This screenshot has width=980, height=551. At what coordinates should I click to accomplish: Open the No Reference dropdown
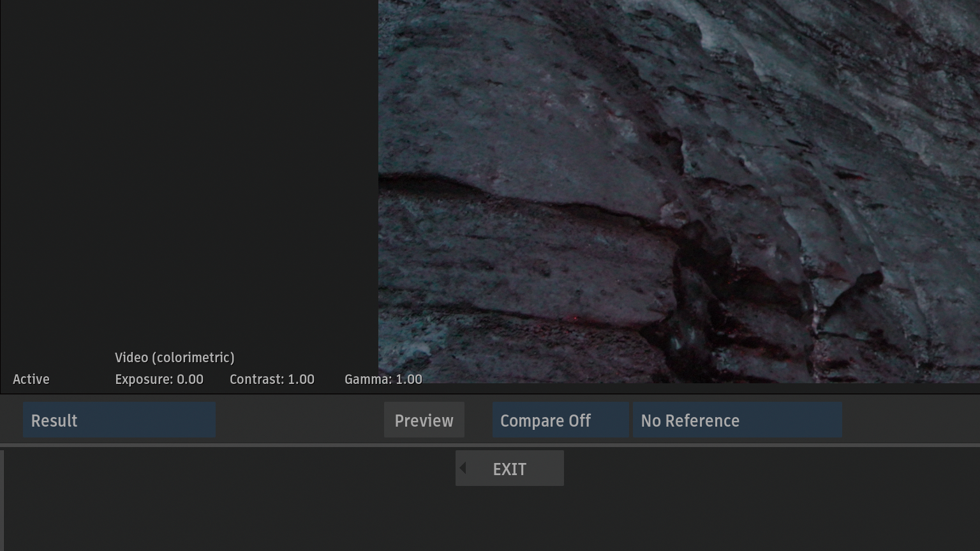pos(738,420)
